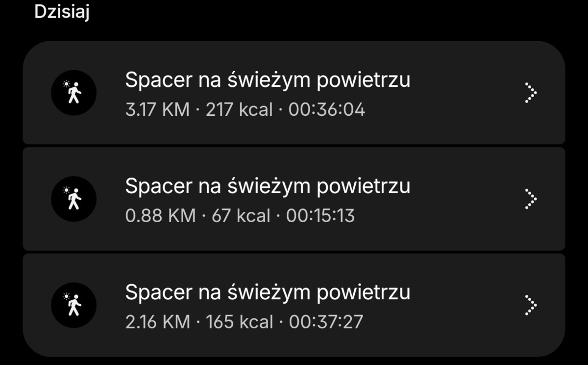Click the 00:15:13 duration value
Image resolution: width=588 pixels, height=365 pixels.
pyautogui.click(x=320, y=216)
